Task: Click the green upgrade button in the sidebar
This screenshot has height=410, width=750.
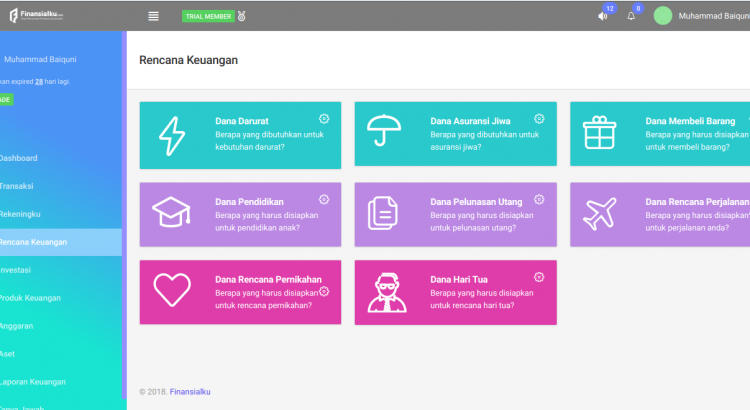Action: [x=6, y=100]
